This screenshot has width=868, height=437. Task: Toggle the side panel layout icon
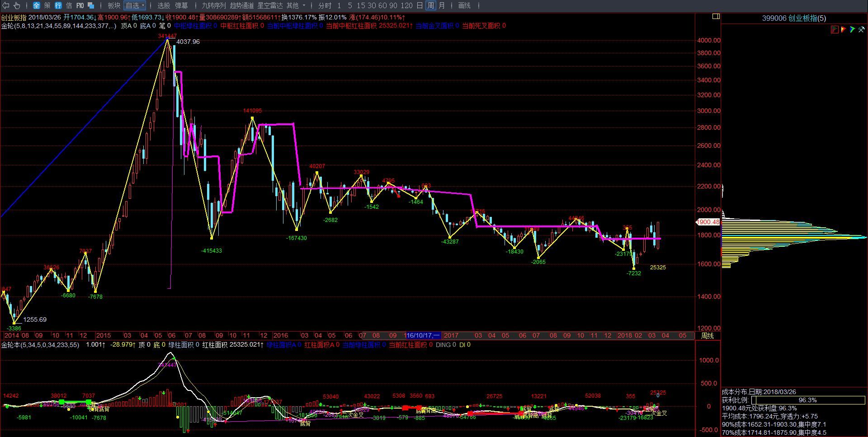(716, 16)
